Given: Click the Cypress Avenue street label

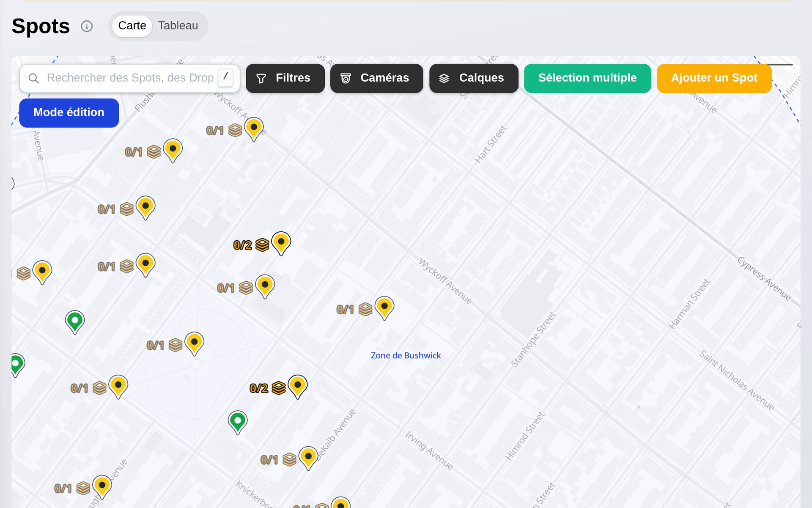Looking at the screenshot, I should [764, 278].
